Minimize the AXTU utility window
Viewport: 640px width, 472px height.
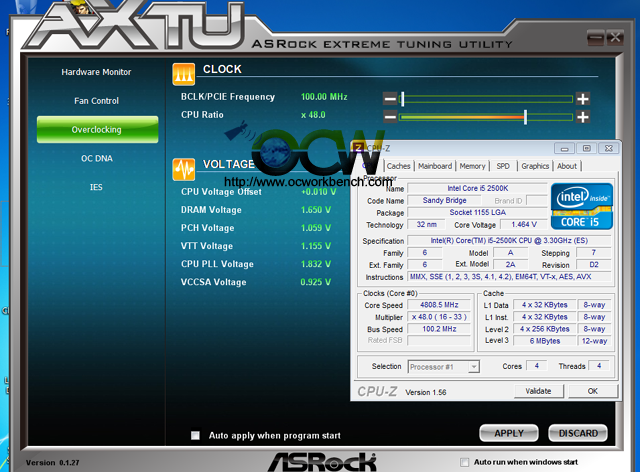click(596, 38)
